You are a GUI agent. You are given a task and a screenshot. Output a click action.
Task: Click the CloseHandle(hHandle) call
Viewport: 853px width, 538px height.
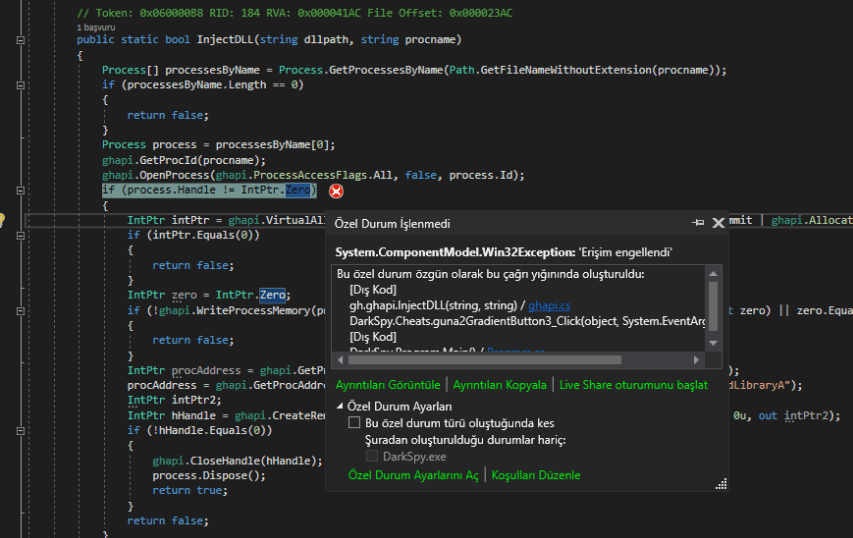click(237, 461)
